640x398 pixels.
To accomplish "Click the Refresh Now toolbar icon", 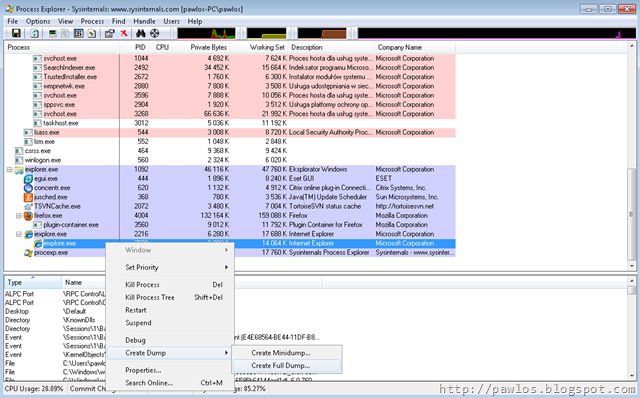I will coord(35,33).
